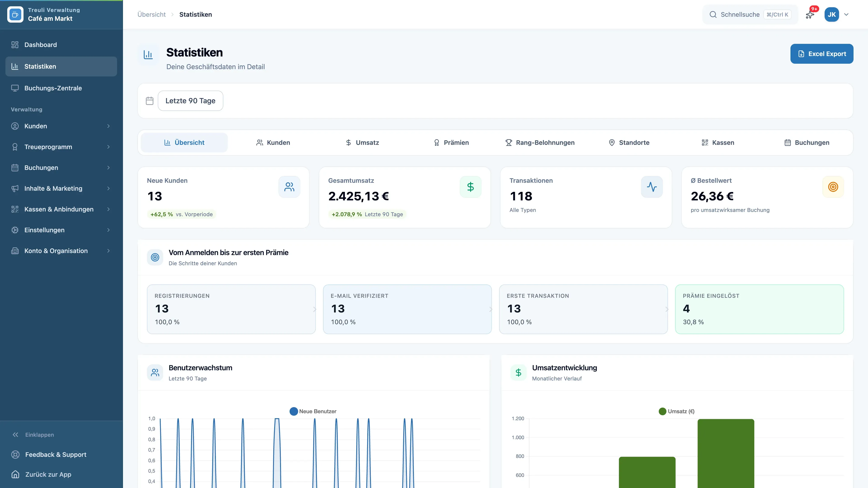Switch to the Prämien tab

click(451, 143)
